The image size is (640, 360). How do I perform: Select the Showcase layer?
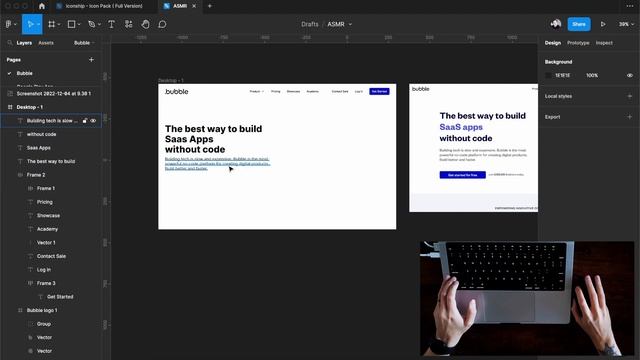click(x=48, y=216)
